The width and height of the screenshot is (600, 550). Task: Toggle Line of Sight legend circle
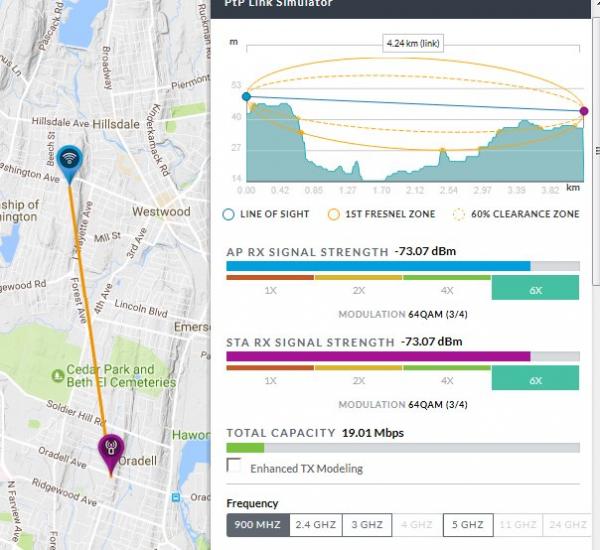coord(228,214)
